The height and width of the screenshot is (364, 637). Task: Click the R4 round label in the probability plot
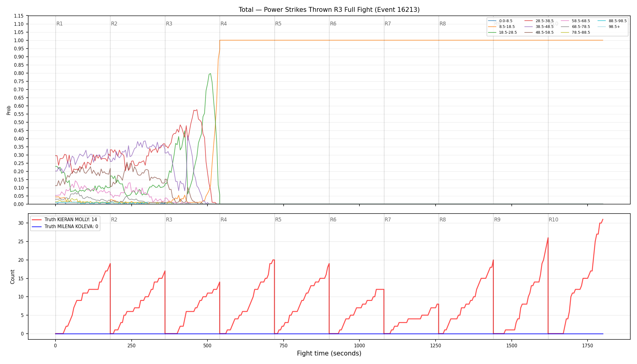[224, 24]
